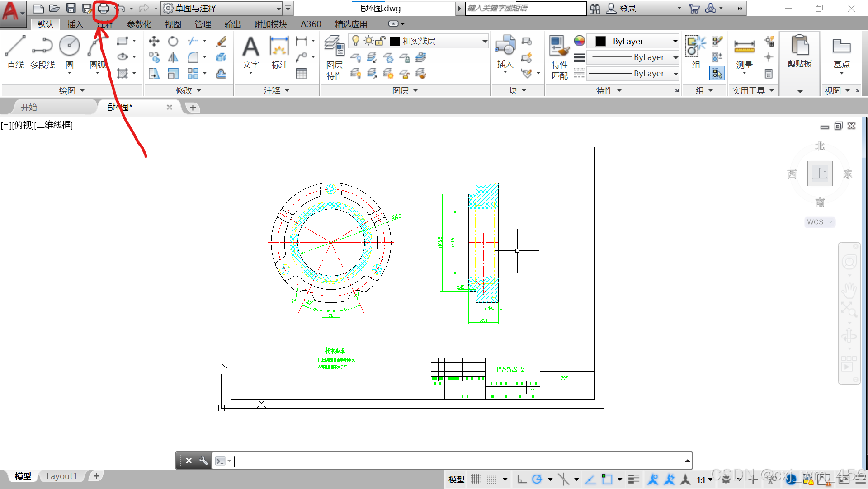
Task: Open the layer dropdown showing 粗实线层
Action: 439,41
